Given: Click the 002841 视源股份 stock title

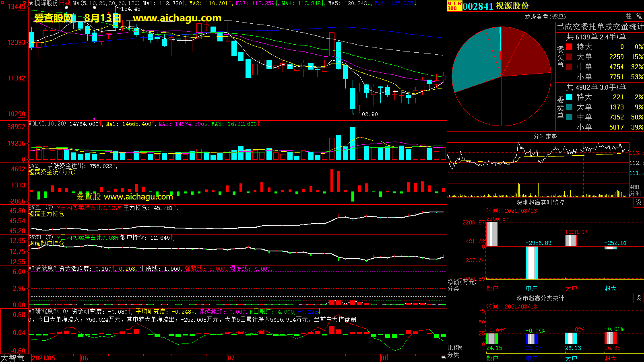Looking at the screenshot, I should click(495, 6).
